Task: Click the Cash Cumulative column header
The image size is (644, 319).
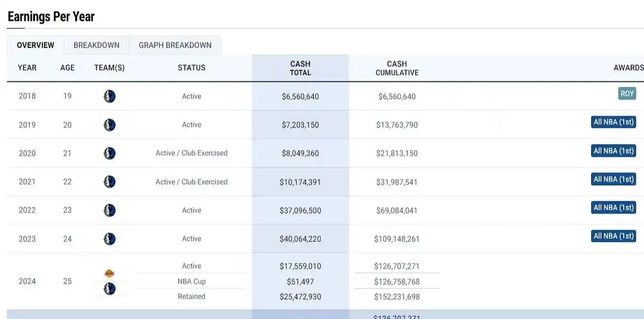Action: [397, 68]
